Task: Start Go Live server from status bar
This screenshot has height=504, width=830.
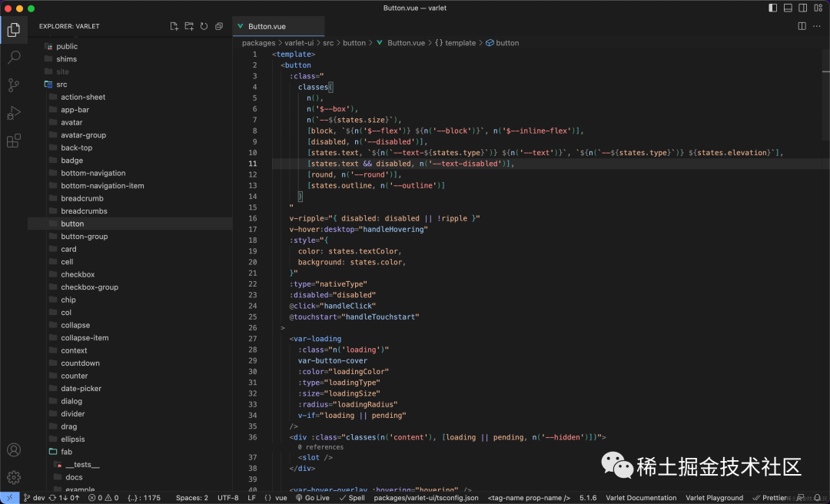Action: click(x=313, y=498)
